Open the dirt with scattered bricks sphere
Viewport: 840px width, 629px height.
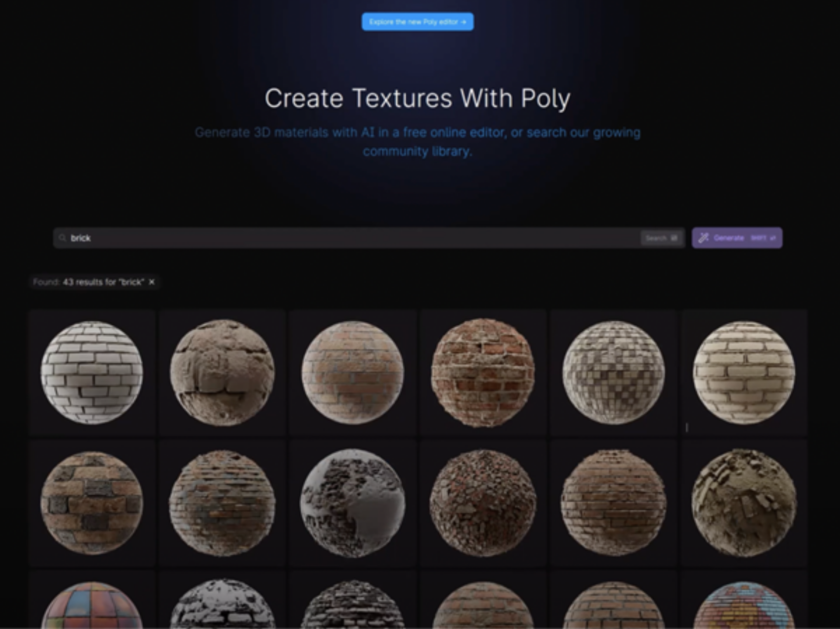tap(744, 503)
